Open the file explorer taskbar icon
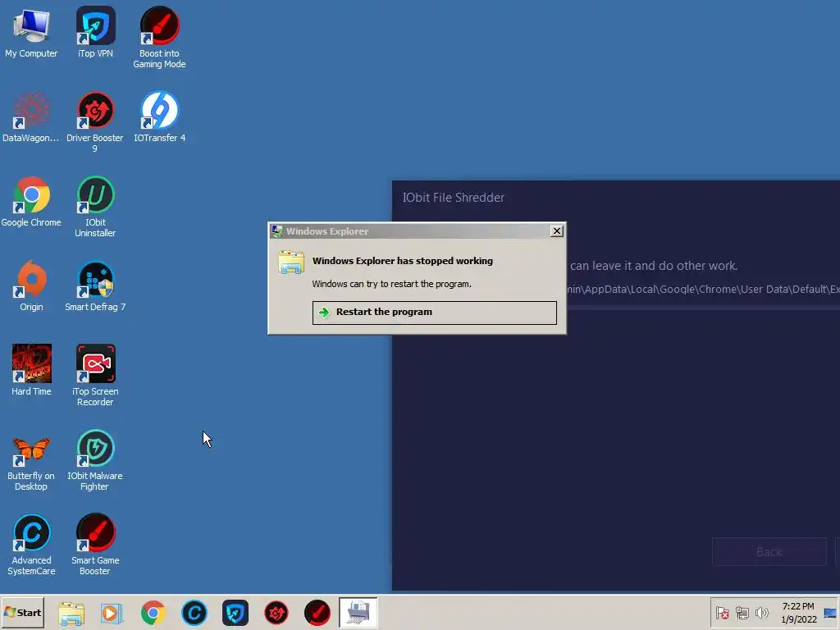This screenshot has height=630, width=840. (x=71, y=613)
